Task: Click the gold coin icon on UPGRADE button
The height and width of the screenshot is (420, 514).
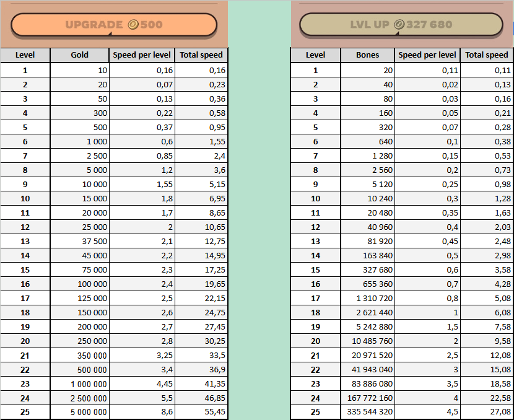Action: coord(133,25)
